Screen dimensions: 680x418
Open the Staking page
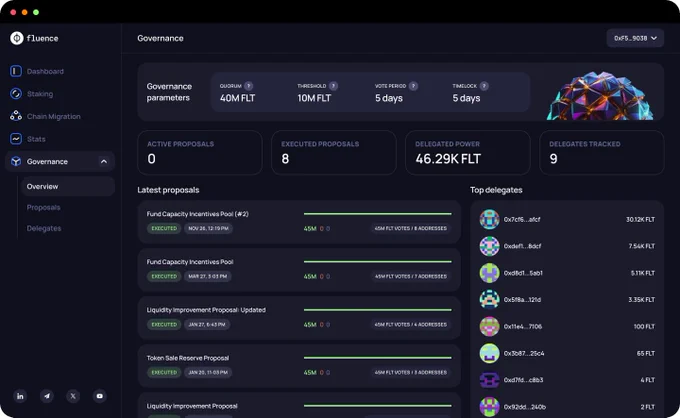pos(40,94)
